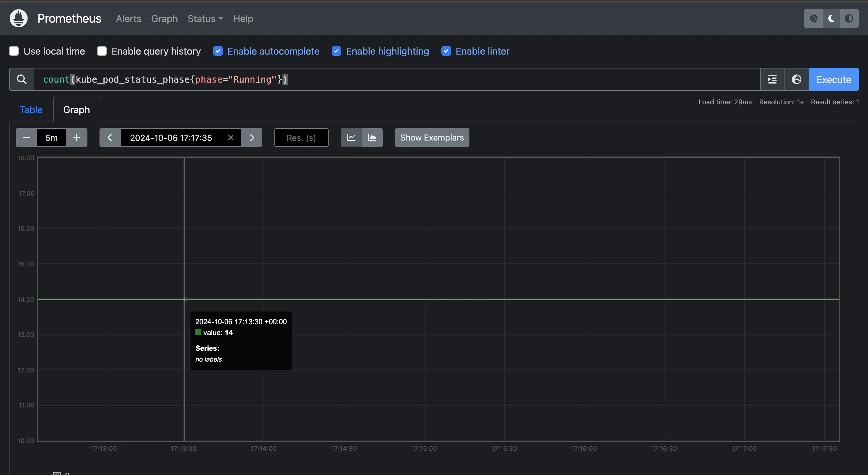
Task: Run the query with Execute
Action: [x=834, y=79]
